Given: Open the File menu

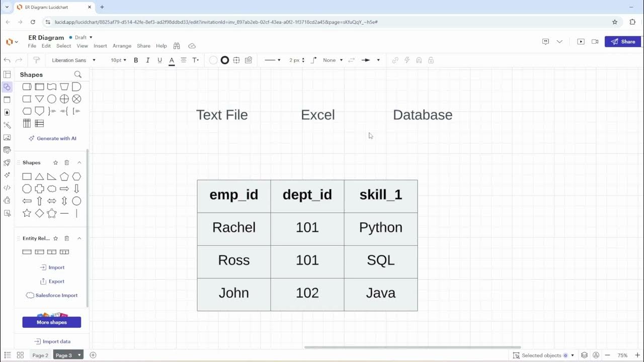Looking at the screenshot, I should coord(32,46).
